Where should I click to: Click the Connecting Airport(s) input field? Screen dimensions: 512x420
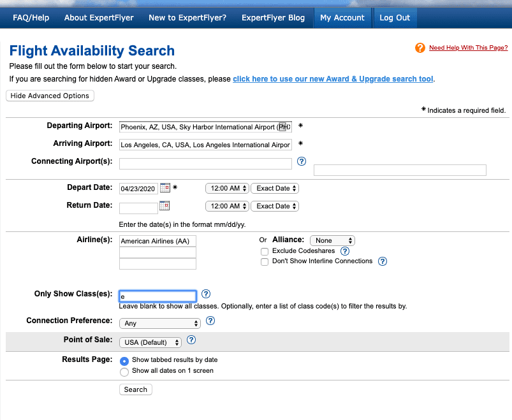pyautogui.click(x=205, y=164)
